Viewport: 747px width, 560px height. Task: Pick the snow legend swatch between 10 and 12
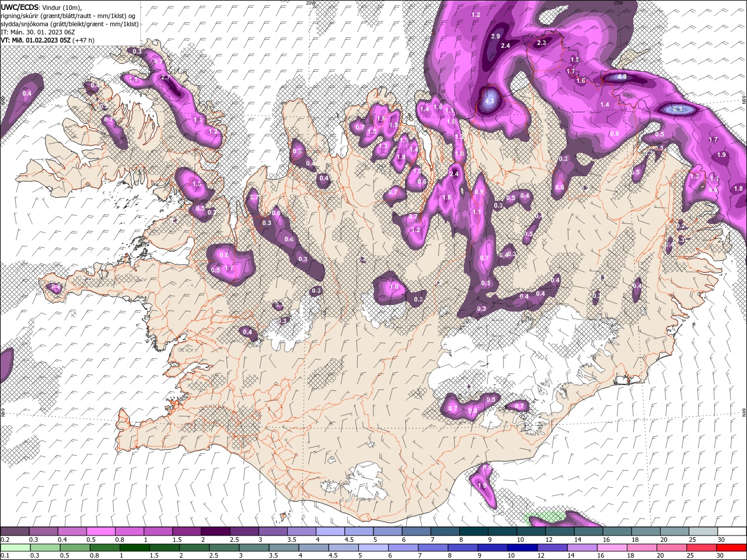coord(531,531)
